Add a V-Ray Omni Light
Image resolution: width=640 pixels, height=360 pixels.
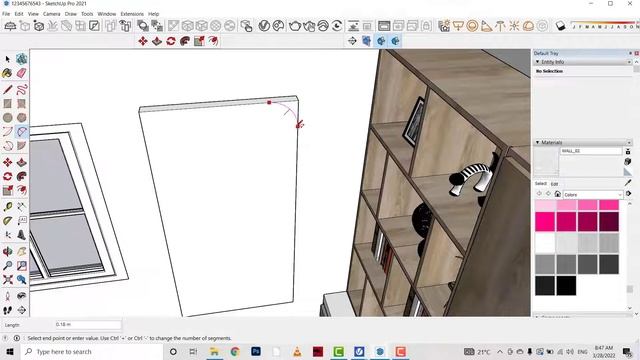[514, 26]
